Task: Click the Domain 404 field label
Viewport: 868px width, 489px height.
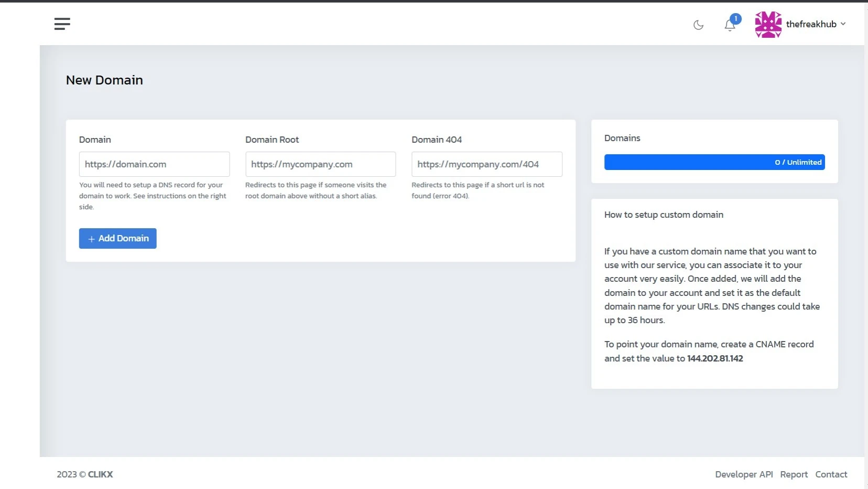Action: coord(437,140)
